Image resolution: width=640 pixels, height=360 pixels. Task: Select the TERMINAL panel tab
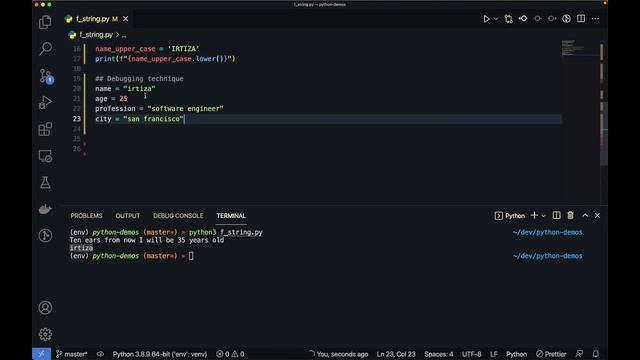[x=231, y=216]
